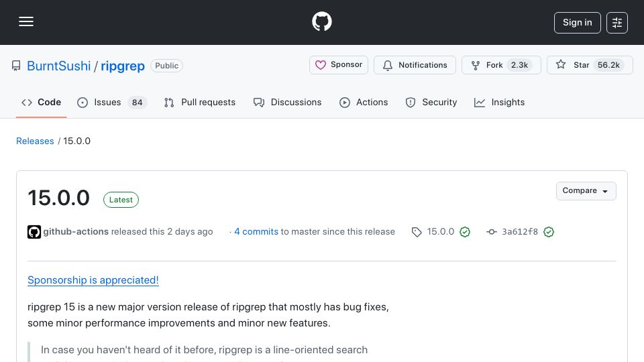The width and height of the screenshot is (644, 362).
Task: Open the ripgrep repository link
Action: [123, 66]
